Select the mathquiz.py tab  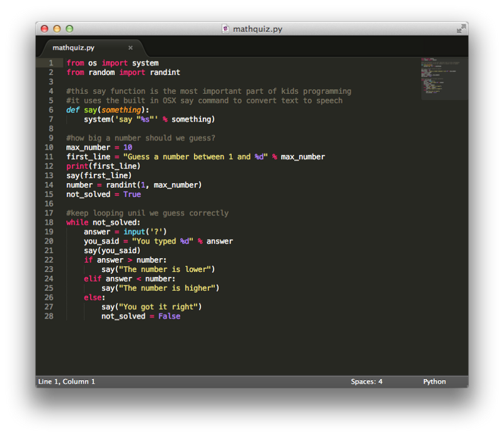point(74,48)
